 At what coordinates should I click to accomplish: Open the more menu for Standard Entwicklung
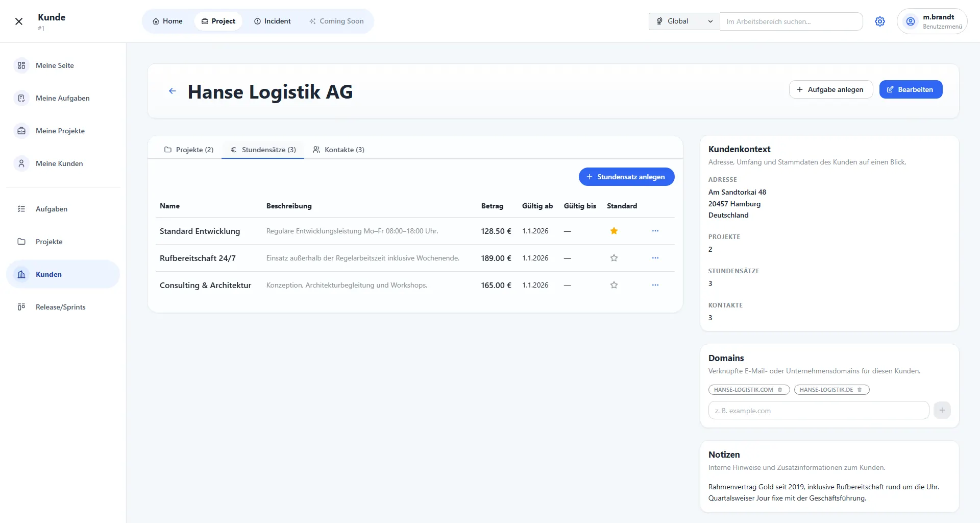coord(655,231)
